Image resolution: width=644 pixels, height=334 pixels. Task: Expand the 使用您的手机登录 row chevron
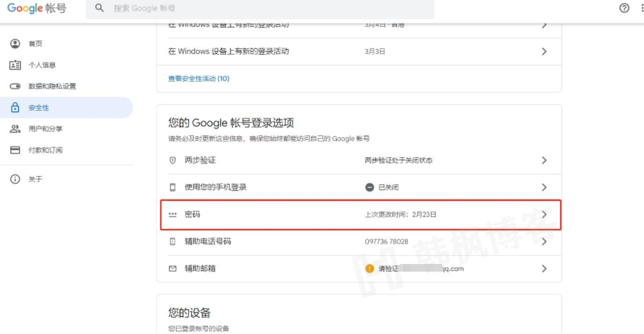pyautogui.click(x=544, y=187)
